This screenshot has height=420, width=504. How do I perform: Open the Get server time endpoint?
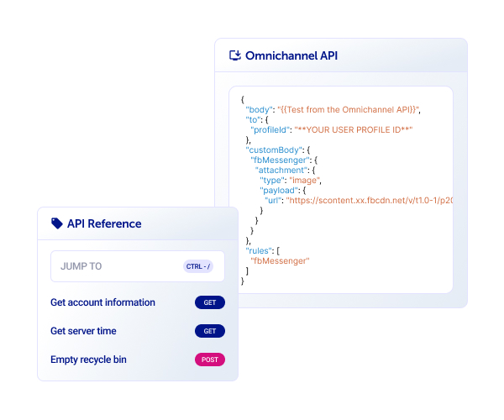click(x=83, y=331)
